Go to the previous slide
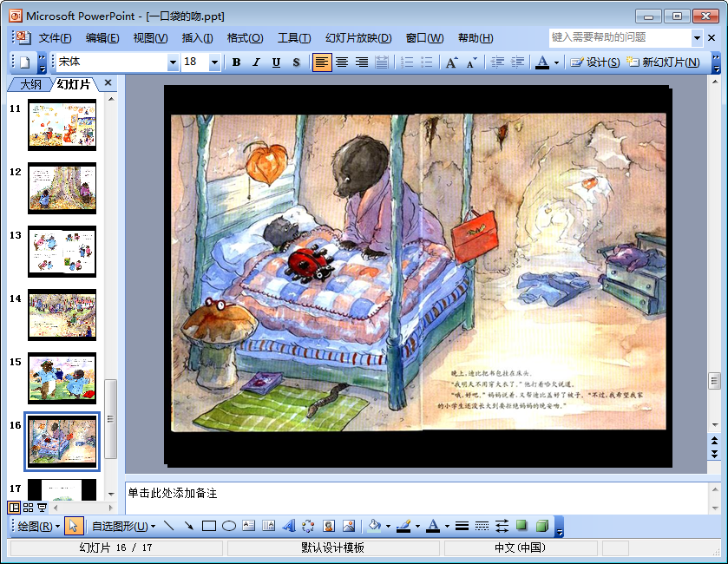728x564 pixels. (714, 440)
